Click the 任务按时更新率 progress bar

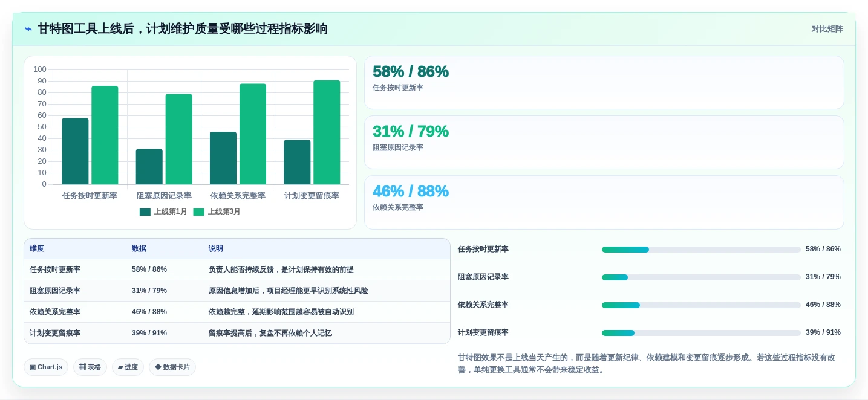pos(701,250)
